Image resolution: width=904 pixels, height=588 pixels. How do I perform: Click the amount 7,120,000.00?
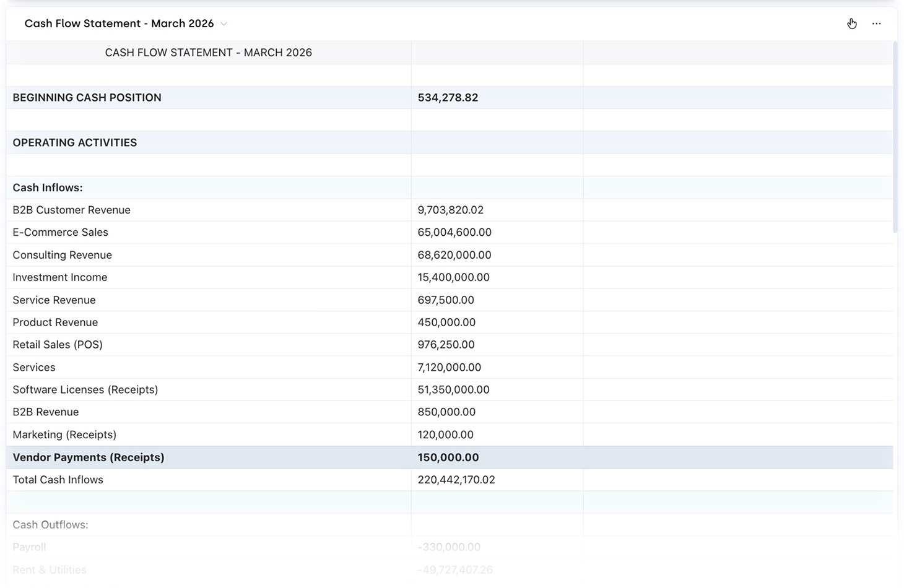tap(450, 367)
